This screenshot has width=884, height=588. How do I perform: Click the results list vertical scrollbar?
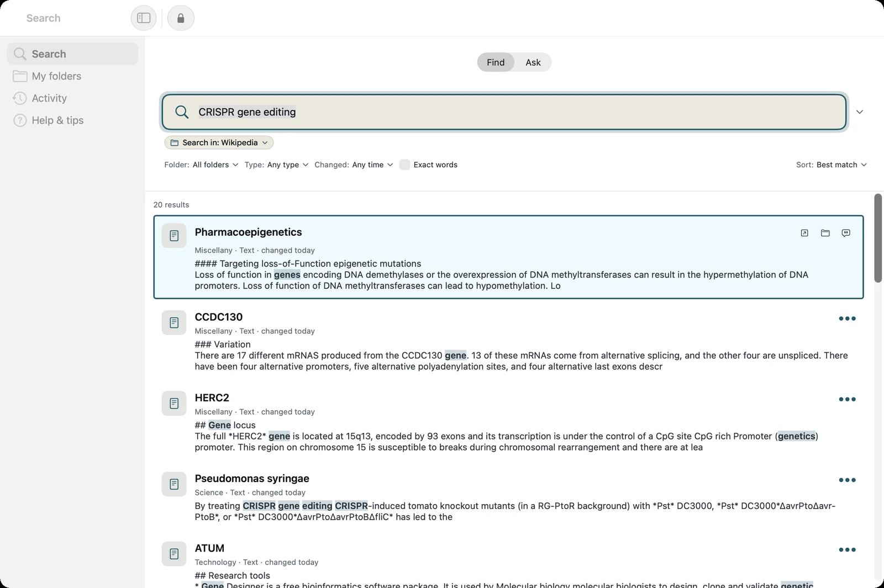click(878, 238)
